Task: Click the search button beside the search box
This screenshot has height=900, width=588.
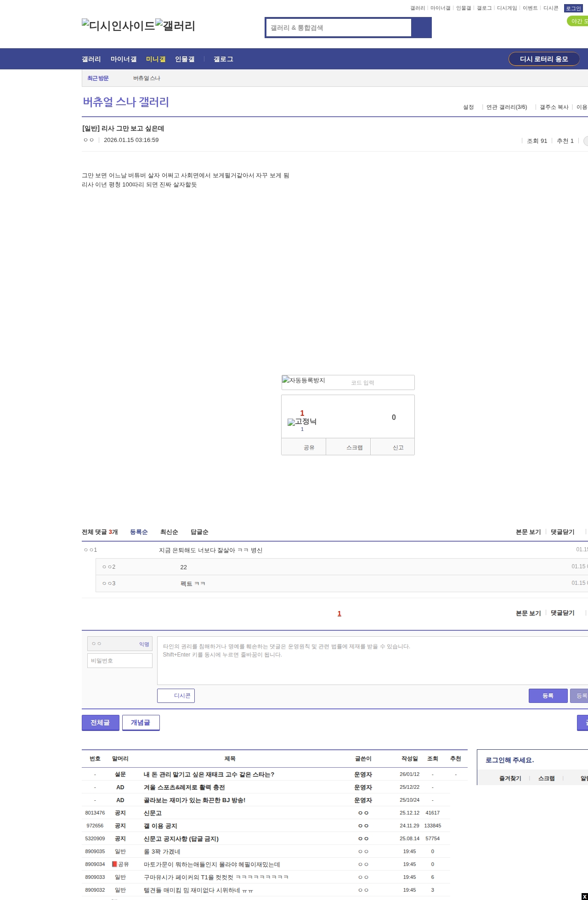Action: [x=421, y=28]
